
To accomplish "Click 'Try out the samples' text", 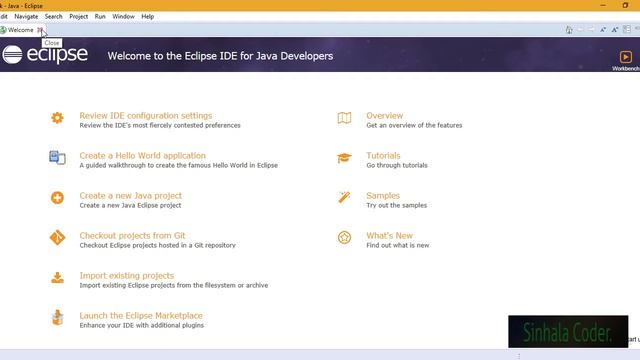I will [x=396, y=205].
